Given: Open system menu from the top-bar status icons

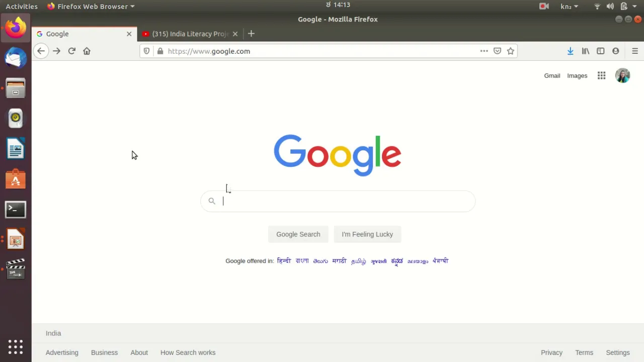Looking at the screenshot, I should (616, 6).
